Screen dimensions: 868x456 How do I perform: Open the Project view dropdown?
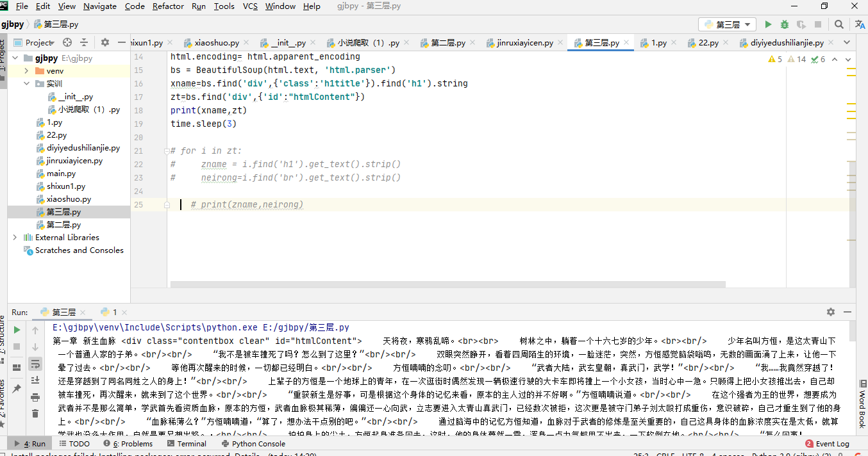tap(35, 43)
